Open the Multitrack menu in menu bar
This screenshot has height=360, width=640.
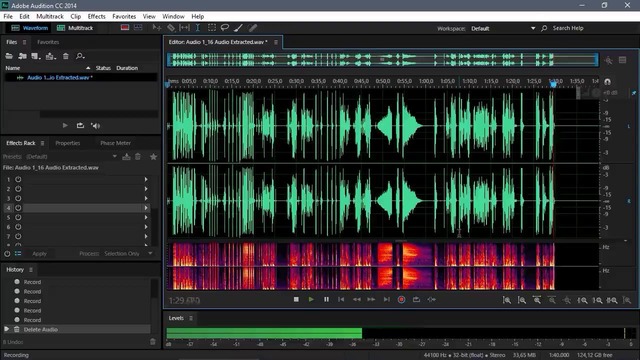pos(50,16)
